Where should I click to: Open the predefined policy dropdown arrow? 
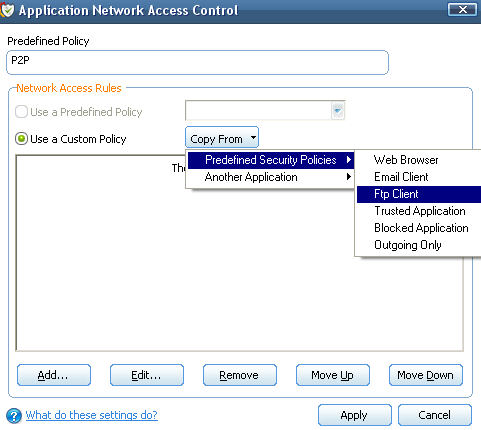pyautogui.click(x=338, y=110)
